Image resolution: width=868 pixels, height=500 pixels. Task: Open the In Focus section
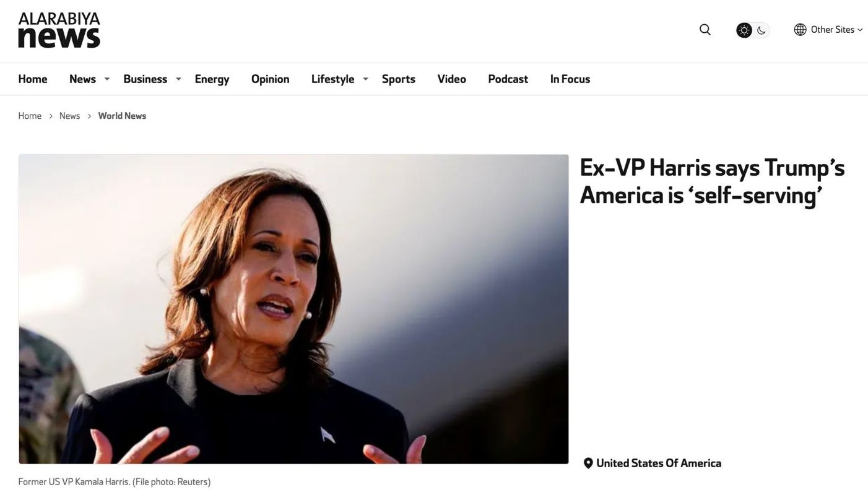pyautogui.click(x=570, y=79)
